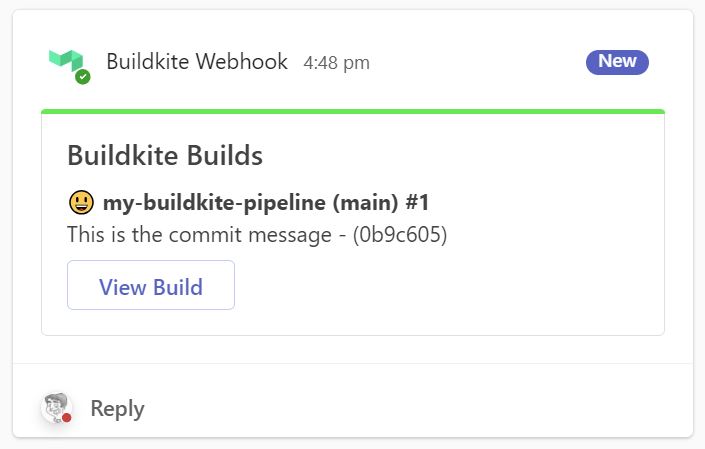
Task: Click the green verified checkmark badge
Action: point(83,77)
